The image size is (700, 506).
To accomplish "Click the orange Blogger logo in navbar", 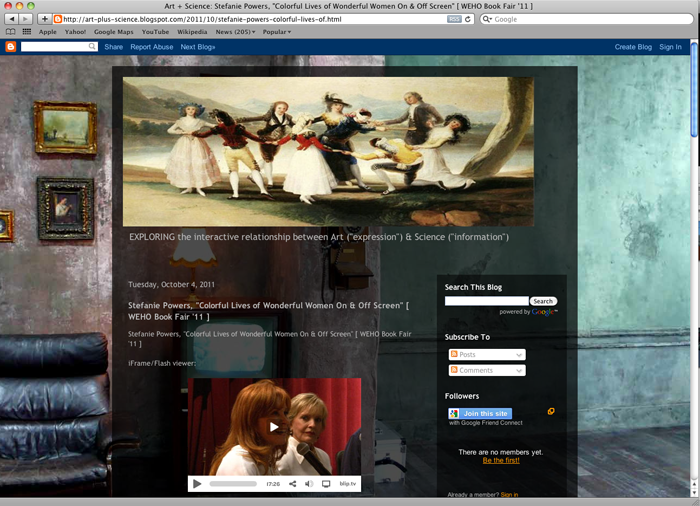I will (11, 46).
